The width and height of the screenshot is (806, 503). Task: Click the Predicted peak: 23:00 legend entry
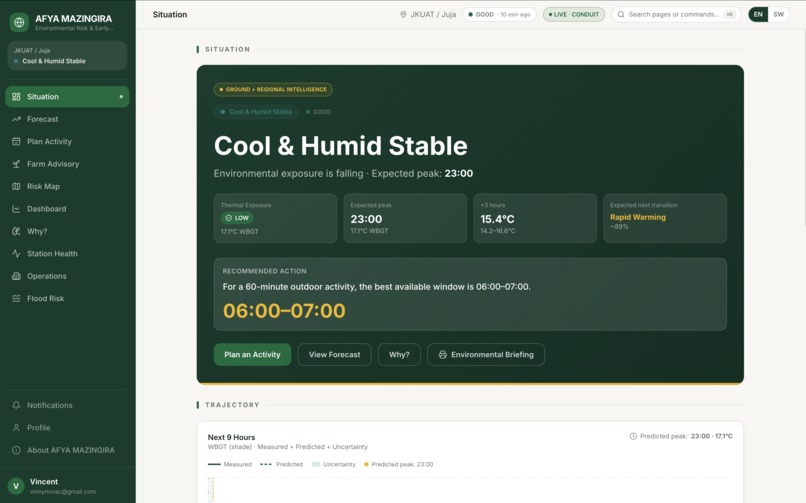click(x=398, y=464)
